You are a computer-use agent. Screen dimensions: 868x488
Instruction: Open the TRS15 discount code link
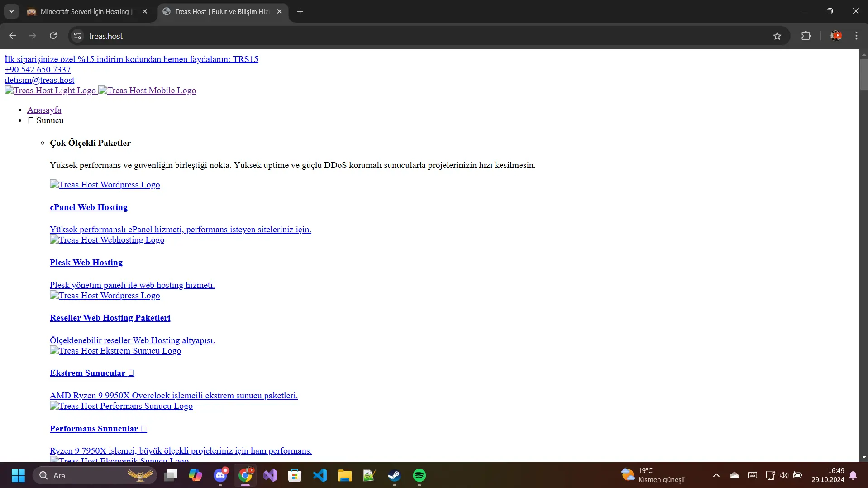click(131, 59)
